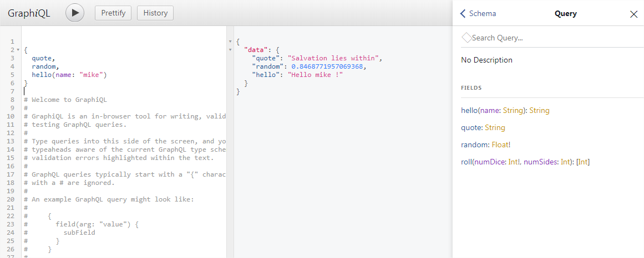Open Int type of numDice argument
Viewport: 644px width, 258px height.
[x=513, y=162]
